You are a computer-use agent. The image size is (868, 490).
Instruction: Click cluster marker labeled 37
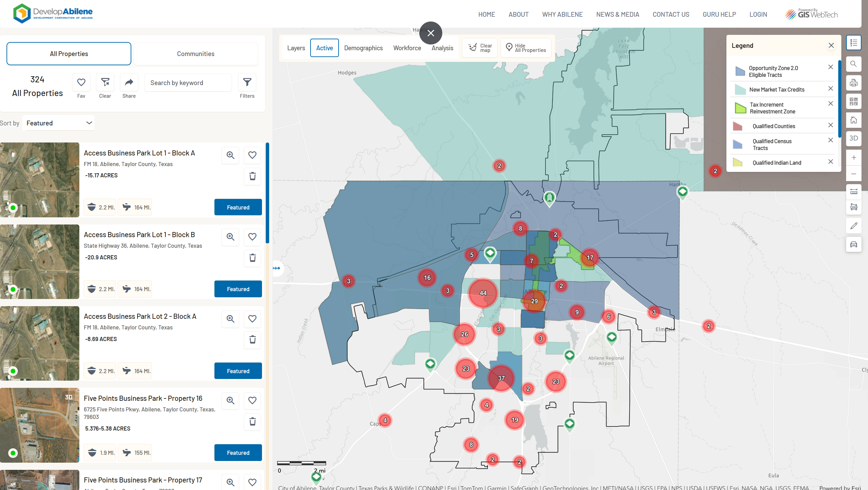click(501, 378)
